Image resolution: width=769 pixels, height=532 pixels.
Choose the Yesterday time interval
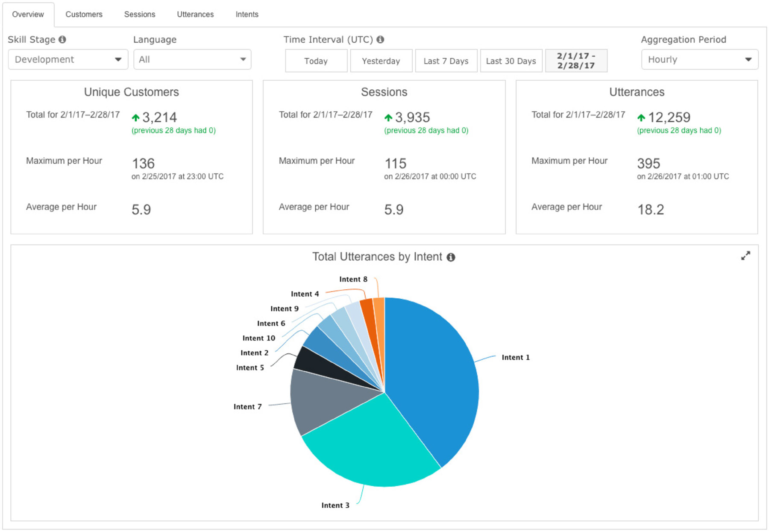[x=381, y=61]
